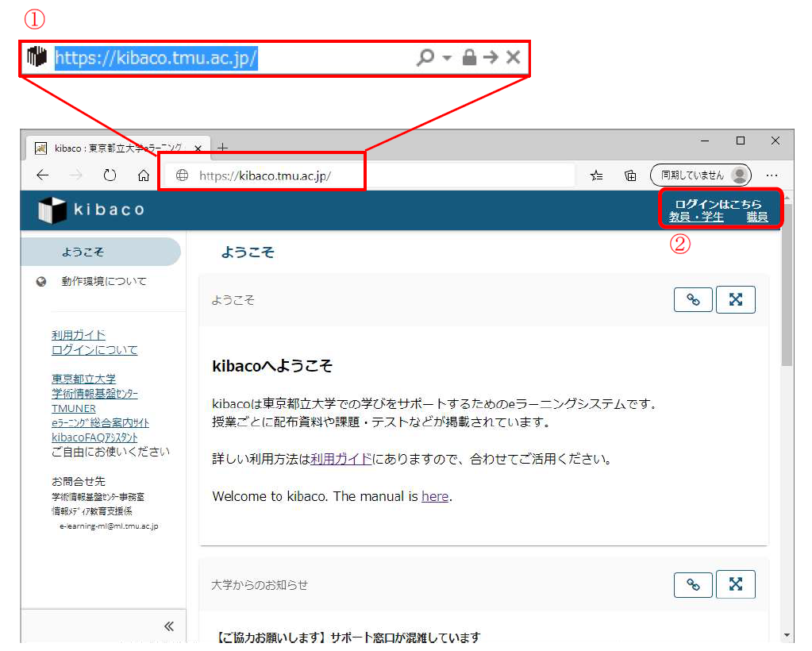This screenshot has width=812, height=651.
Task: Click the browser Back arrow
Action: click(42, 175)
